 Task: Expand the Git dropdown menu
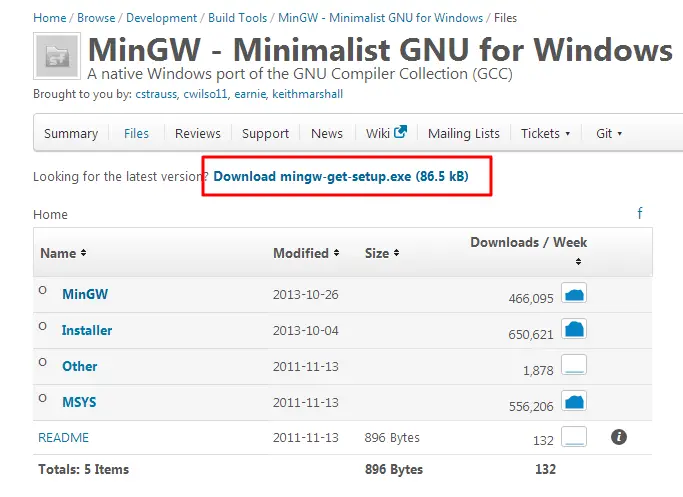pos(609,133)
